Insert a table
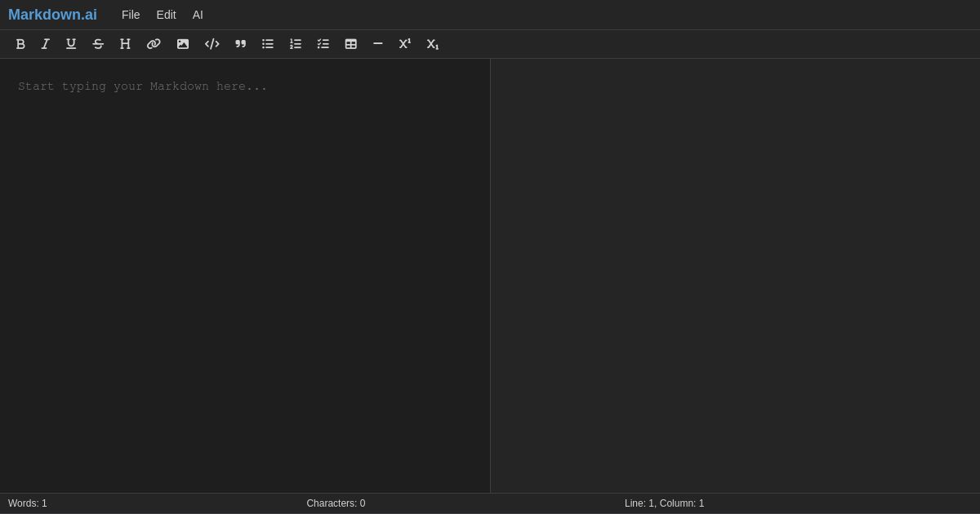 (x=351, y=44)
